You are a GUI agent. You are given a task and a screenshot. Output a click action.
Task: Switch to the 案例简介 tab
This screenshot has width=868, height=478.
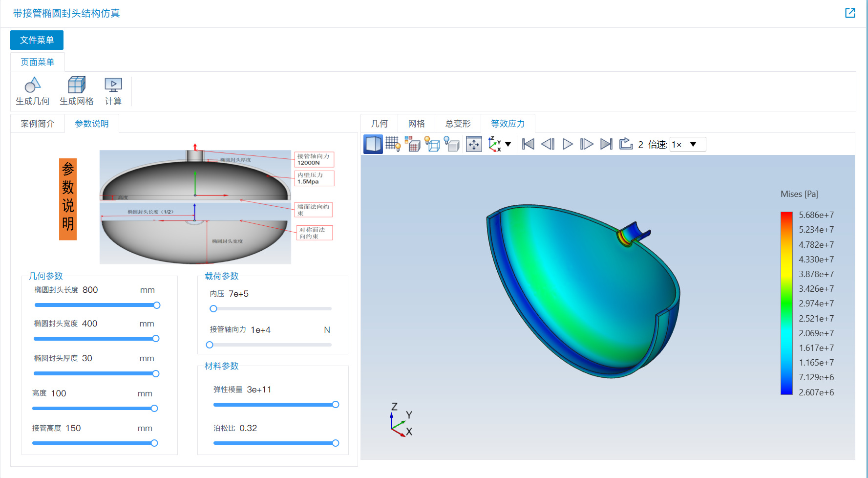(x=38, y=124)
